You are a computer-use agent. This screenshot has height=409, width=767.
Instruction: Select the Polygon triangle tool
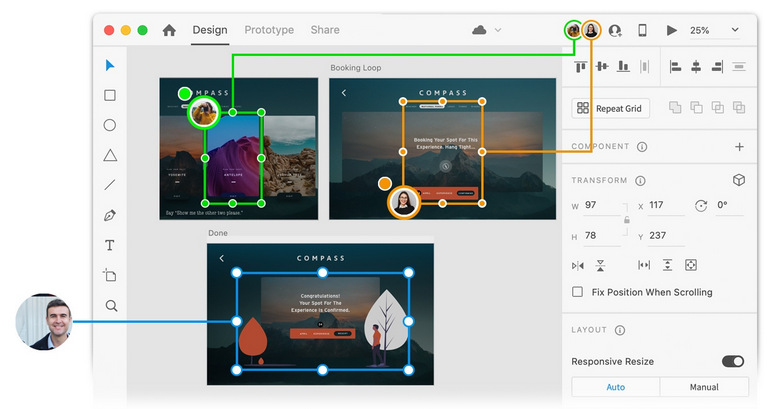[x=110, y=156]
